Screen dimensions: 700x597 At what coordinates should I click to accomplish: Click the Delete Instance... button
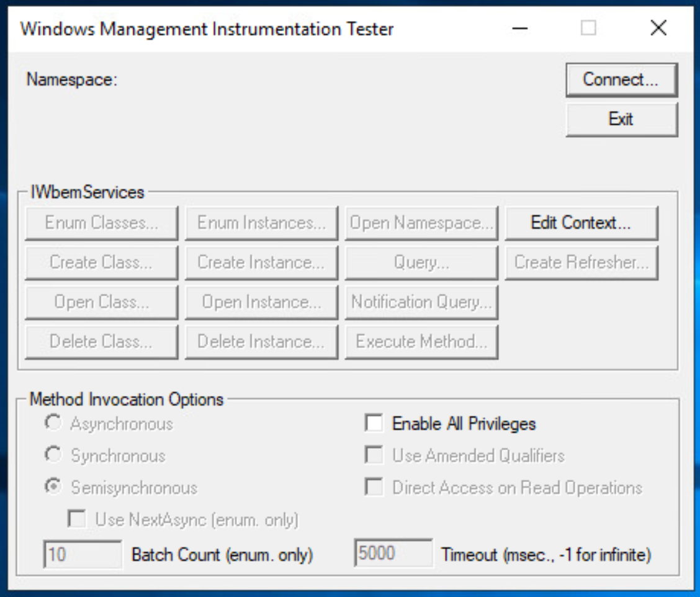tap(261, 342)
